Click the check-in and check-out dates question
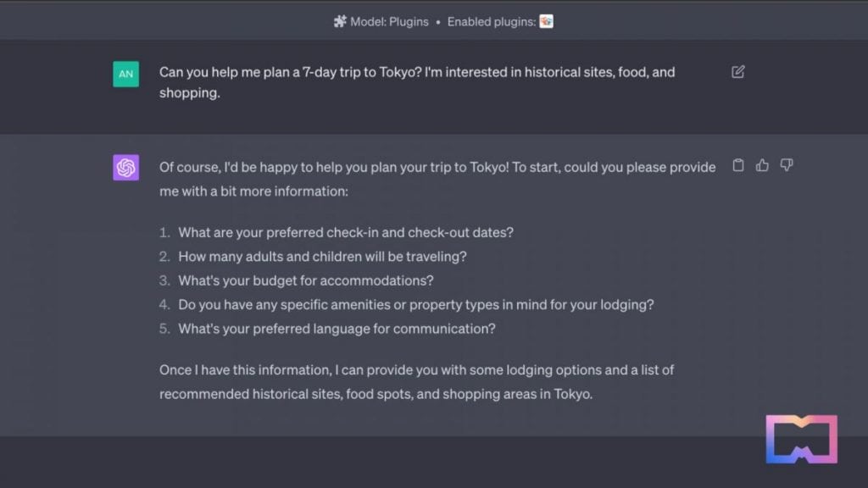The width and height of the screenshot is (868, 488). [346, 232]
